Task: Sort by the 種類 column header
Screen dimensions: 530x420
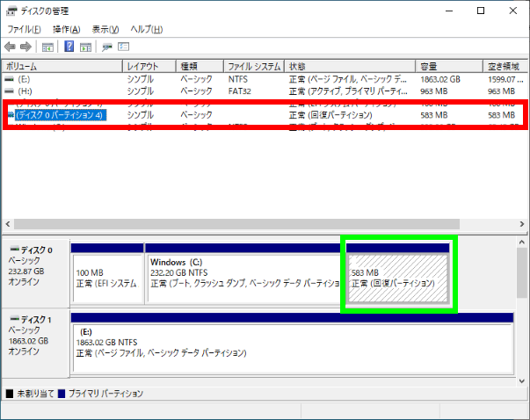Action: (200, 66)
